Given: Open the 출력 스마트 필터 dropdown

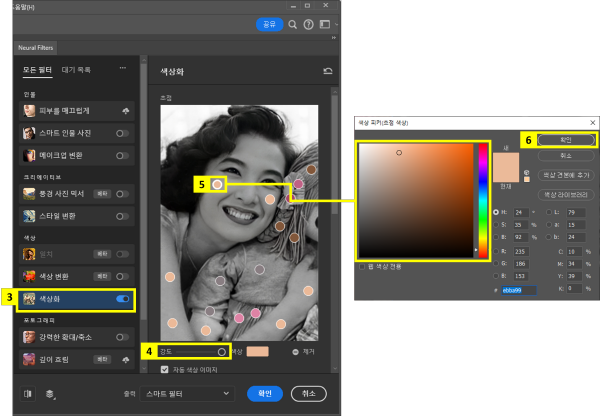Looking at the screenshot, I should (x=187, y=394).
